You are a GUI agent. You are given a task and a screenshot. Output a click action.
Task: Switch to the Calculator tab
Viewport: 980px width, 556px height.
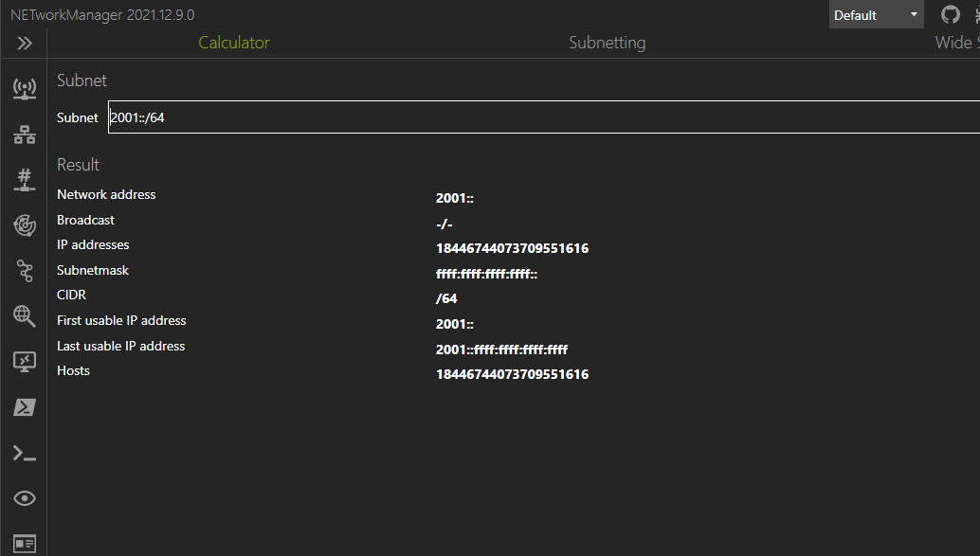[x=234, y=43]
